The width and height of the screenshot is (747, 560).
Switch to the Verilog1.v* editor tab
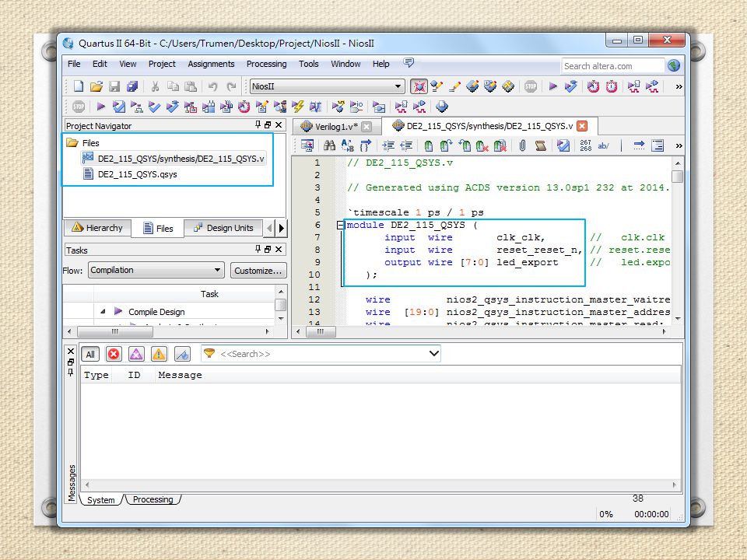coord(336,127)
